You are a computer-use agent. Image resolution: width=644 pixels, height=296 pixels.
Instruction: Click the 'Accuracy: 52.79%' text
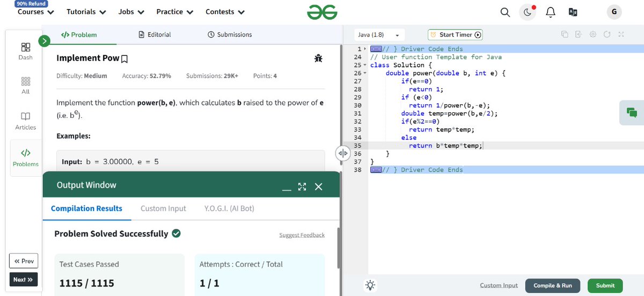[x=147, y=76]
